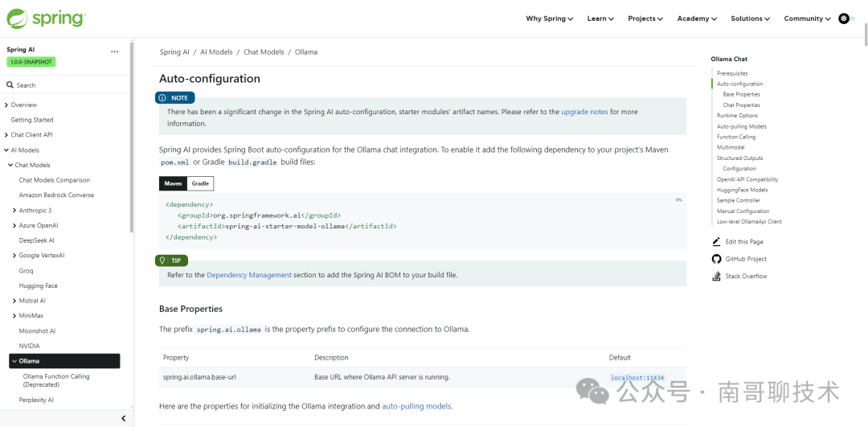Screen dimensions: 868x427
Task: Follow the Dependency Management link
Action: coord(249,275)
